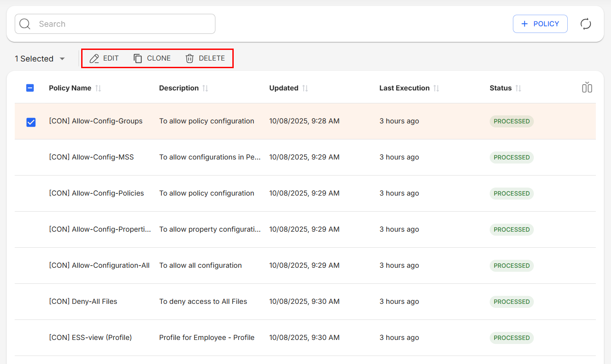Clone the selected policy
The width and height of the screenshot is (611, 364).
[152, 58]
